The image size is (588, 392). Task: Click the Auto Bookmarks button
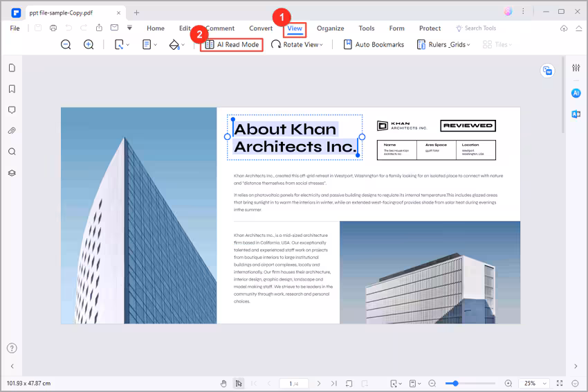tap(374, 44)
